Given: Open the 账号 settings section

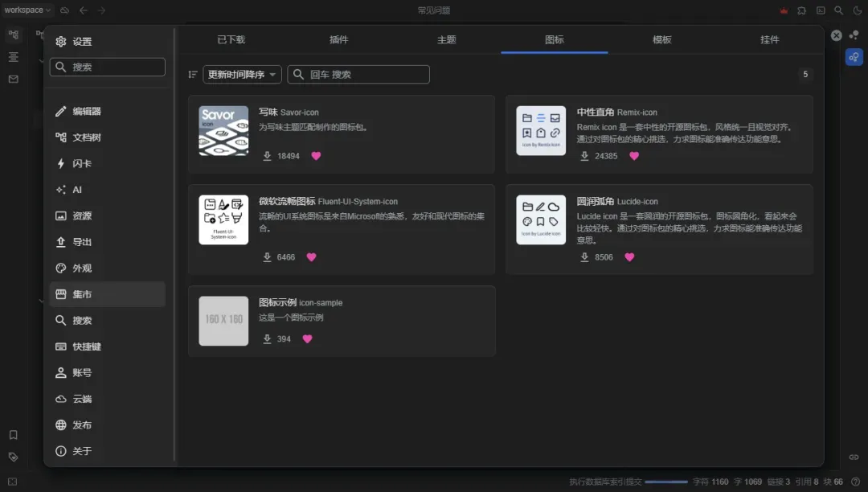Looking at the screenshot, I should click(x=108, y=372).
